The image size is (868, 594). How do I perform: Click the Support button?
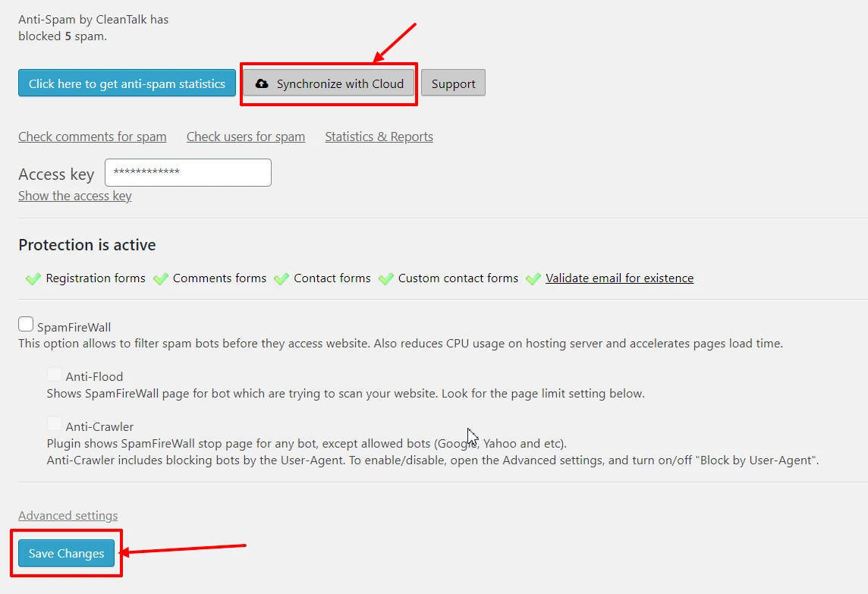(x=453, y=83)
